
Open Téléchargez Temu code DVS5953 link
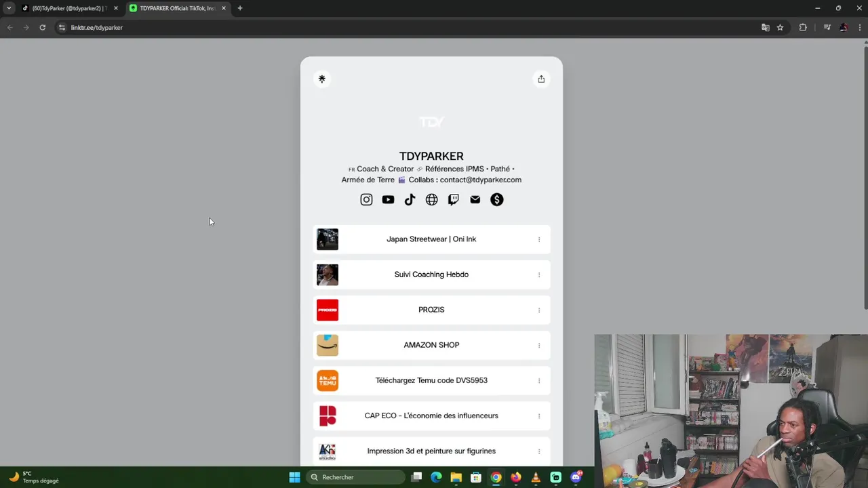(431, 380)
